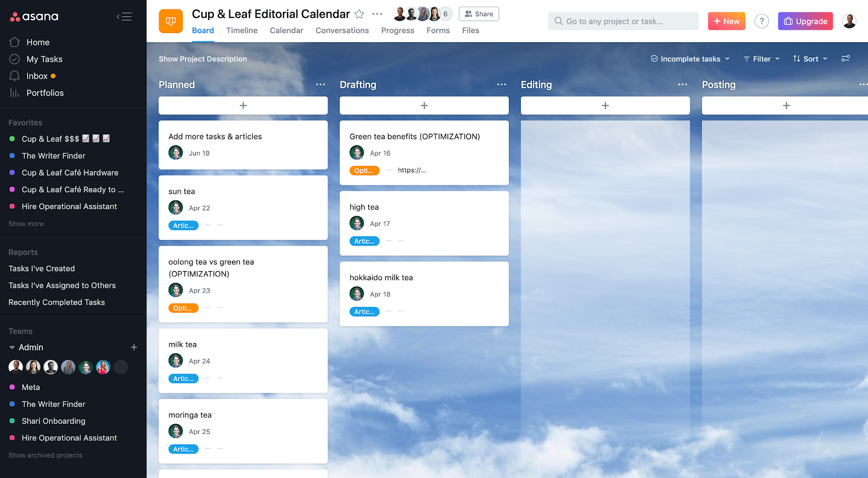The height and width of the screenshot is (478, 868).
Task: Click Show archived projects
Action: pyautogui.click(x=46, y=455)
